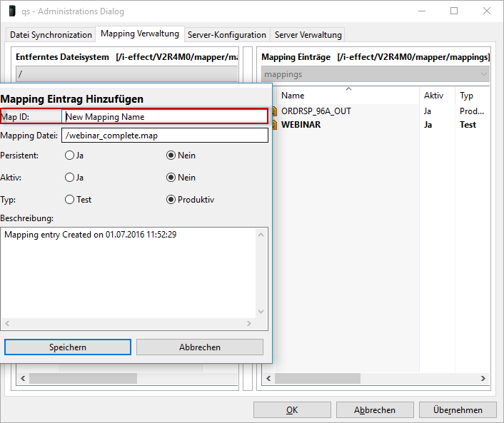
Task: Click the Map ID input field
Action: coord(164,116)
